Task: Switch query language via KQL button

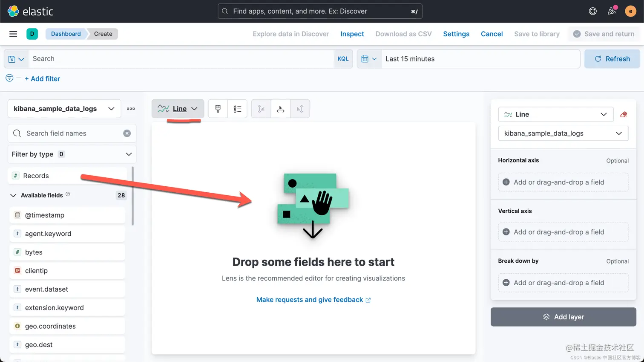Action: (343, 59)
